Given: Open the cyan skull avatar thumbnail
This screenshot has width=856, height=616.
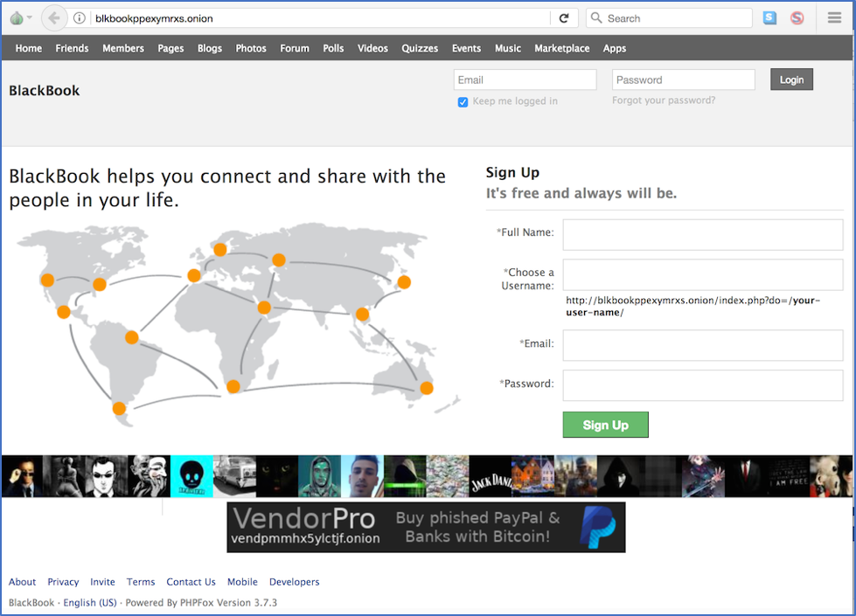Looking at the screenshot, I should point(191,476).
